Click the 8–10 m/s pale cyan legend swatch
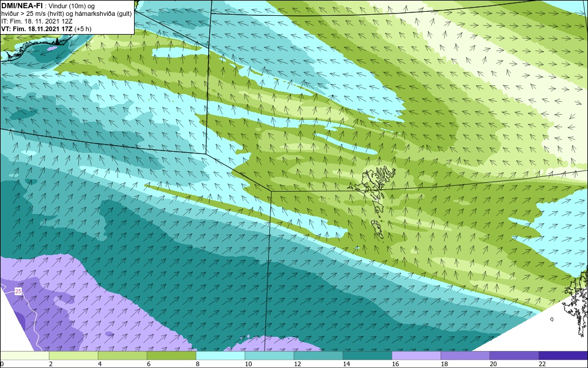This screenshot has width=588, height=368. pyautogui.click(x=220, y=356)
